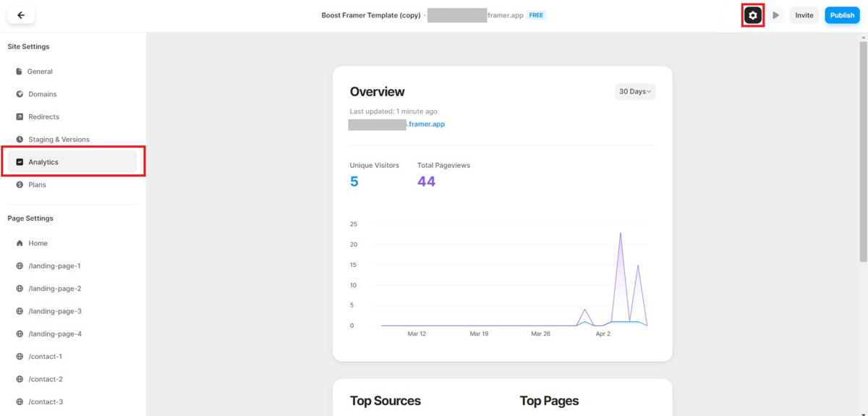Image resolution: width=868 pixels, height=416 pixels.
Task: Click the back arrow button
Action: (x=21, y=15)
